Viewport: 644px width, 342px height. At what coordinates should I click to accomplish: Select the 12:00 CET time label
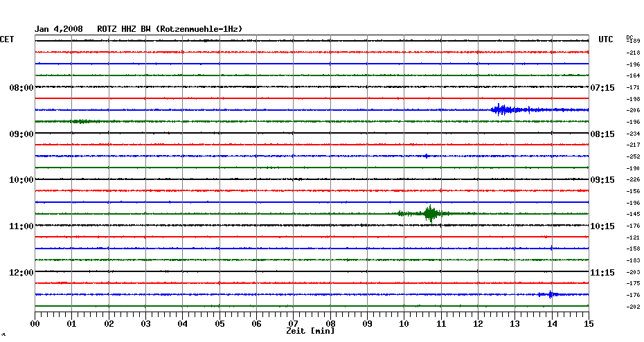click(x=21, y=273)
